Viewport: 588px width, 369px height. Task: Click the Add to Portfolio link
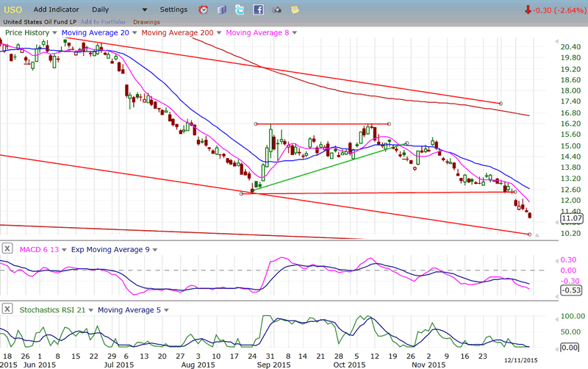coord(104,22)
